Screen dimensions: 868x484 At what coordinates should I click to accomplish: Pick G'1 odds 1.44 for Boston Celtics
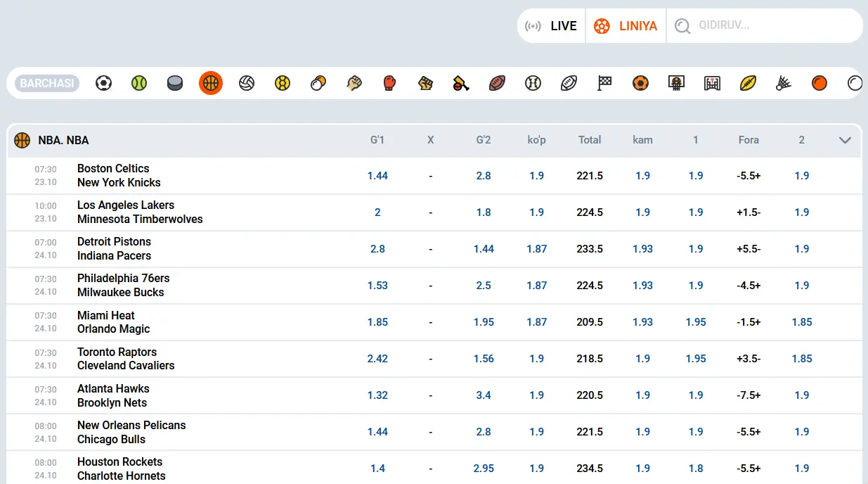(377, 176)
